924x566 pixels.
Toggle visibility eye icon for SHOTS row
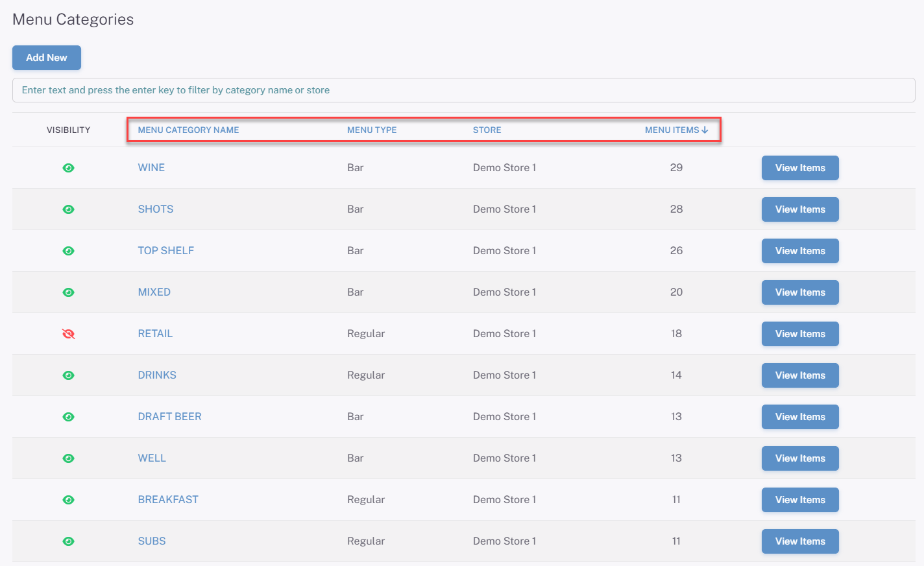pos(68,209)
